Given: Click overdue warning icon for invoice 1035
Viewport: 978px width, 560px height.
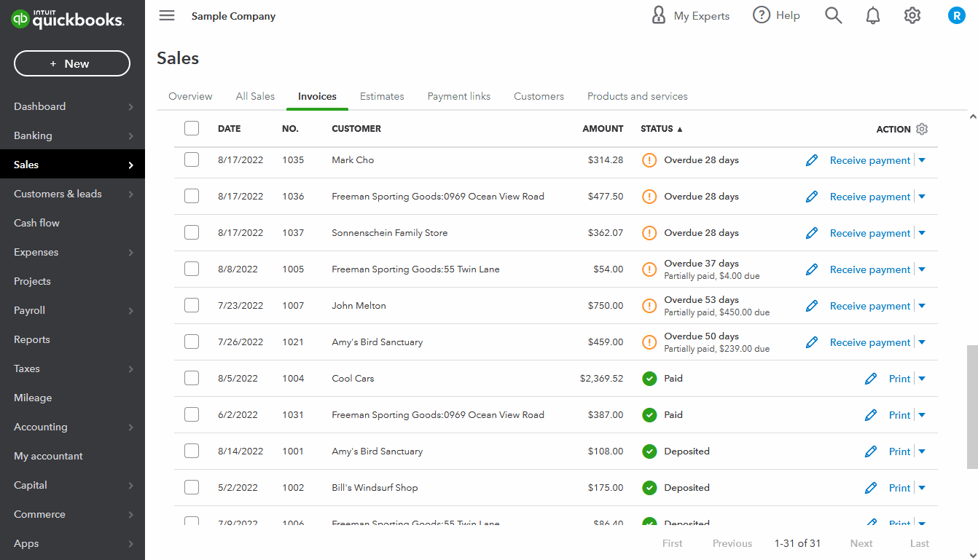Looking at the screenshot, I should coord(649,160).
